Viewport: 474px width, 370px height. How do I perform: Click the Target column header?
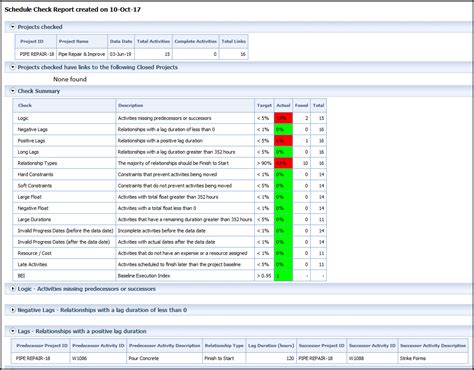pyautogui.click(x=264, y=105)
